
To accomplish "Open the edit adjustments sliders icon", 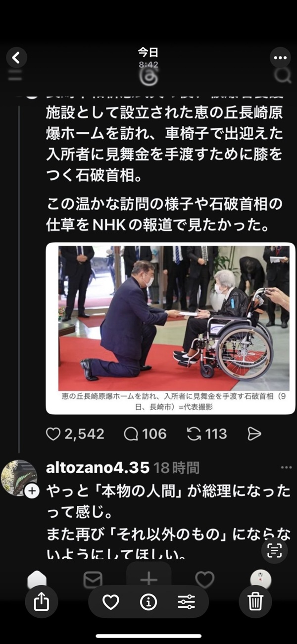I will click(x=186, y=602).
